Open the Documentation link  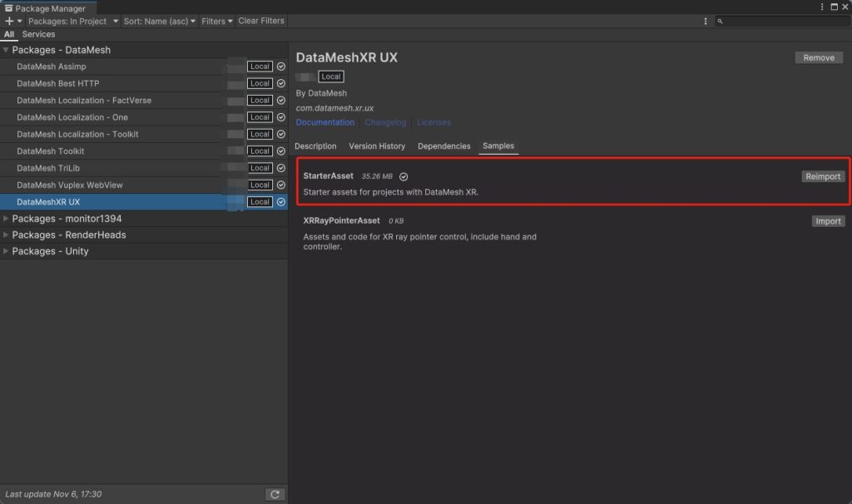point(324,122)
